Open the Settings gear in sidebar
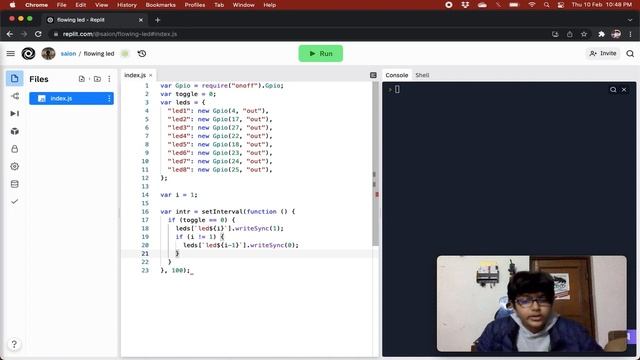This screenshot has height=360, width=640. pos(15,166)
